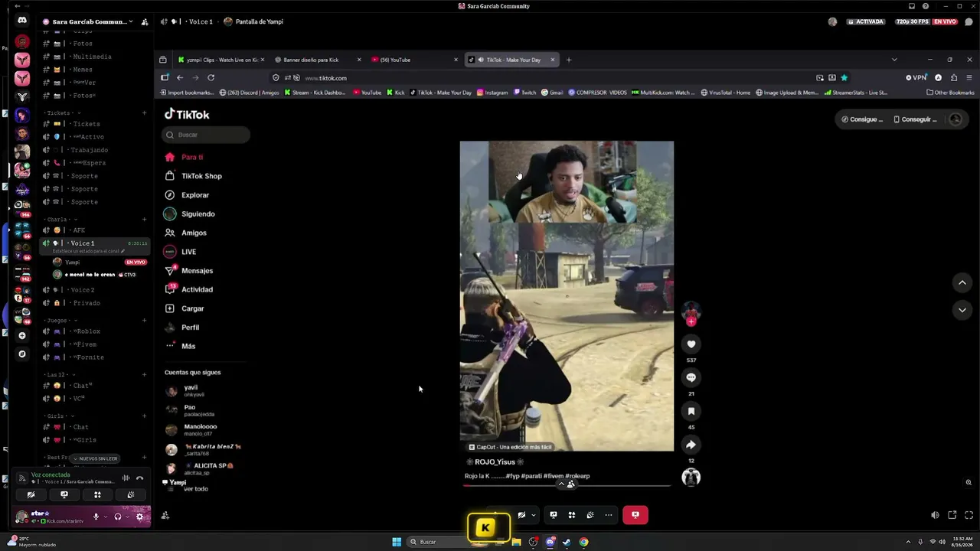This screenshot has width=980, height=551.
Task: Open soundboard in the voice panel
Action: (x=131, y=495)
